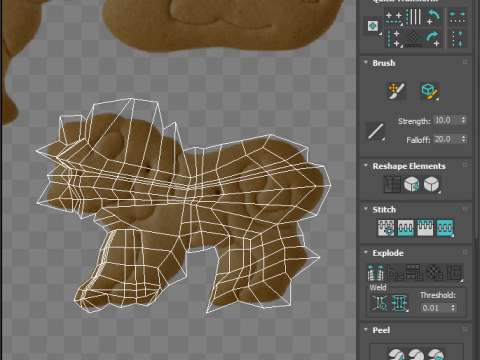This screenshot has height=360, width=480.
Task: Click the white UV wireframe cluster in the viewport
Action: point(183,205)
